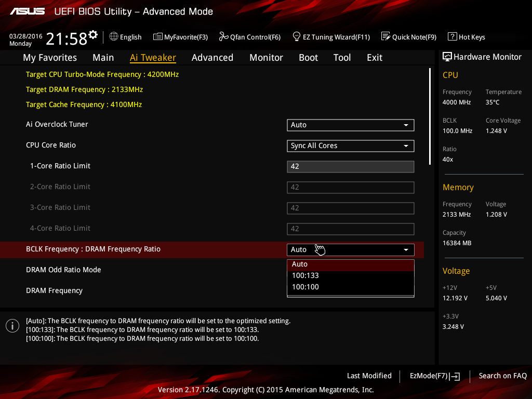Click the MyFavorite list icon
The image size is (532, 399).
coord(158,37)
